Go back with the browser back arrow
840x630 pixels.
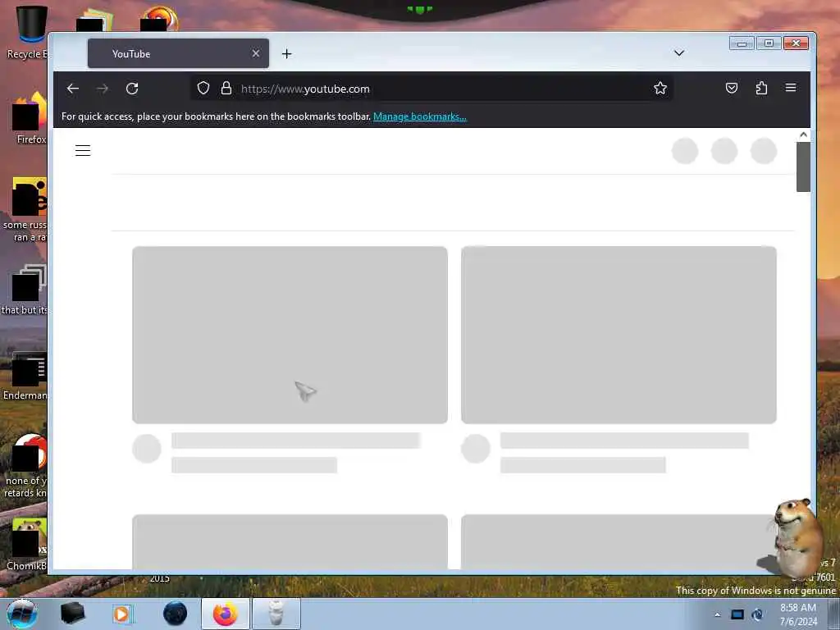click(73, 89)
